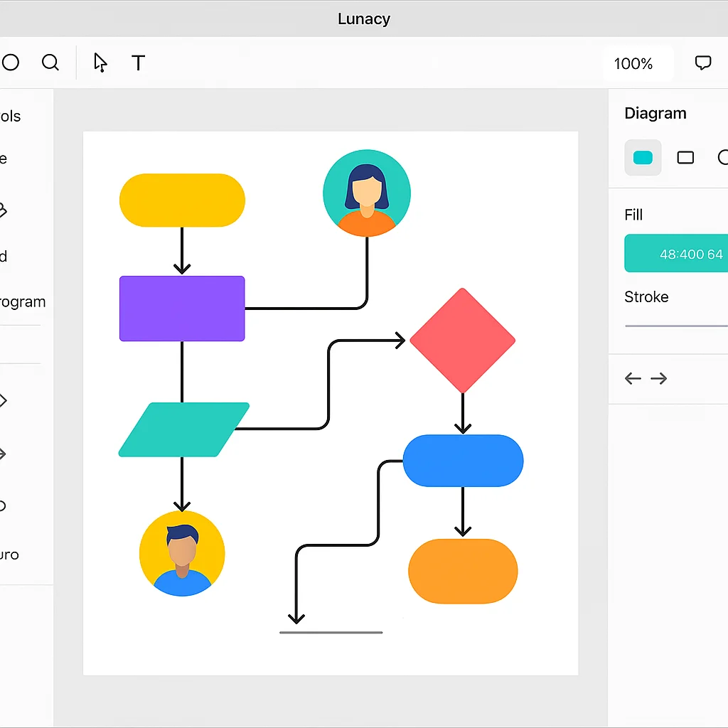Screen dimensions: 728x728
Task: Click the Fill section heading
Action: click(x=633, y=215)
